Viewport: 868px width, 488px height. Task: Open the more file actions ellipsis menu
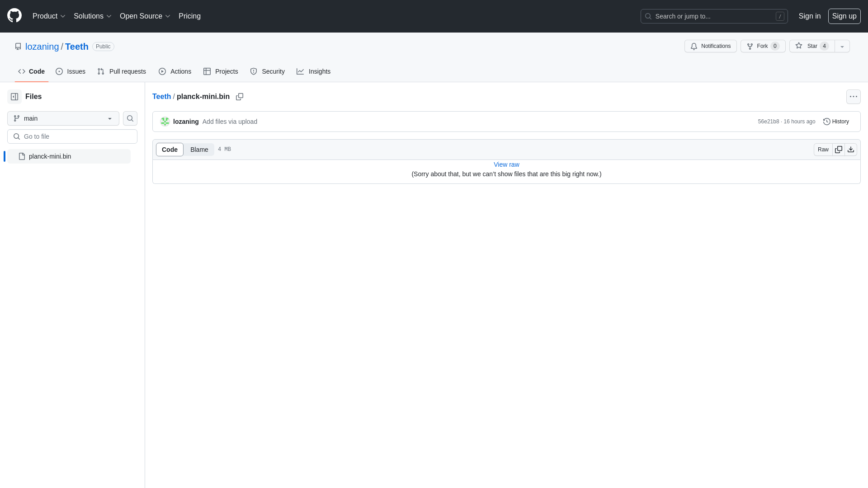pyautogui.click(x=854, y=97)
